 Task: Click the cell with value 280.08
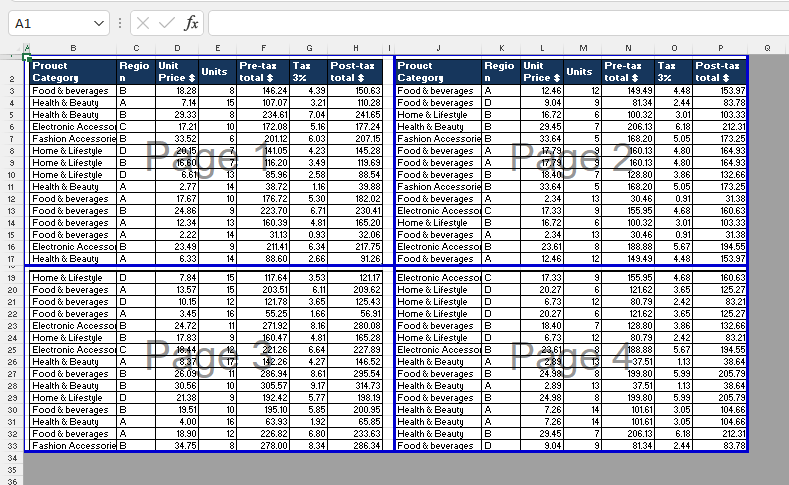click(356, 326)
